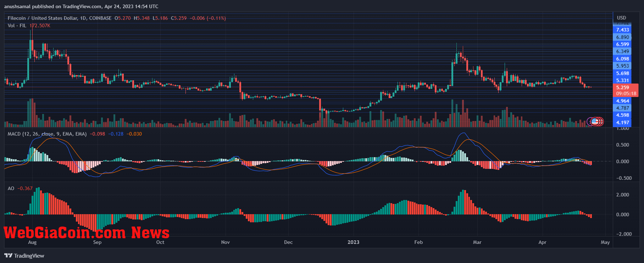Click the open value O5.270
The height and width of the screenshot is (263, 644).
123,18
